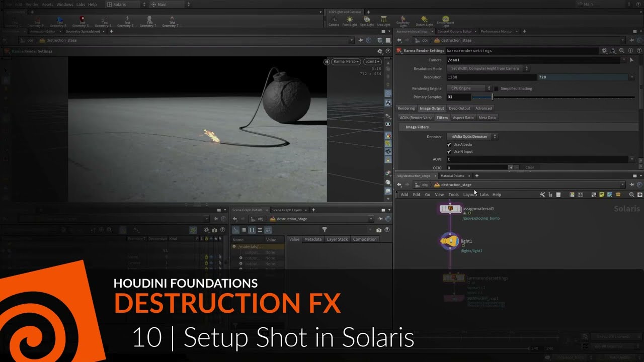
Task: Select the Distant Light shelf tool
Action: pos(424,21)
